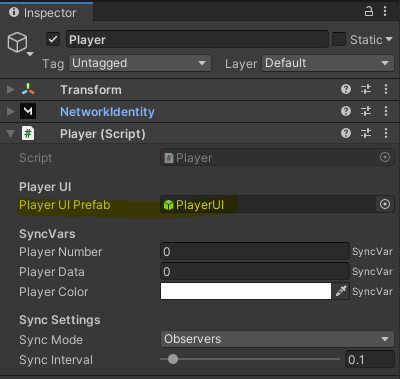400x379 pixels.
Task: Open the Layer dropdown showing Default
Action: tap(328, 63)
